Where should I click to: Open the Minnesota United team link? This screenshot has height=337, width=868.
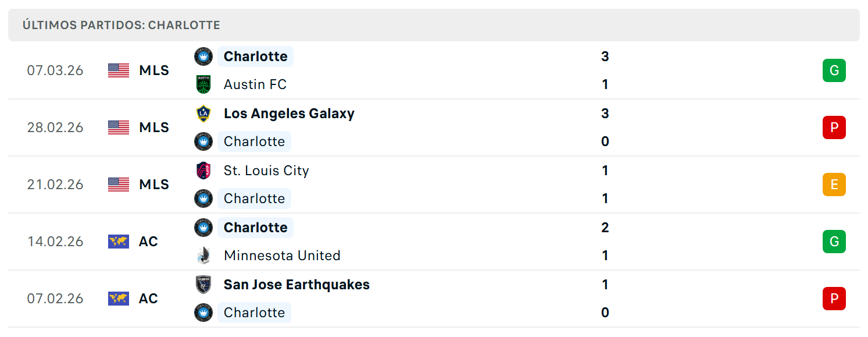(x=282, y=256)
